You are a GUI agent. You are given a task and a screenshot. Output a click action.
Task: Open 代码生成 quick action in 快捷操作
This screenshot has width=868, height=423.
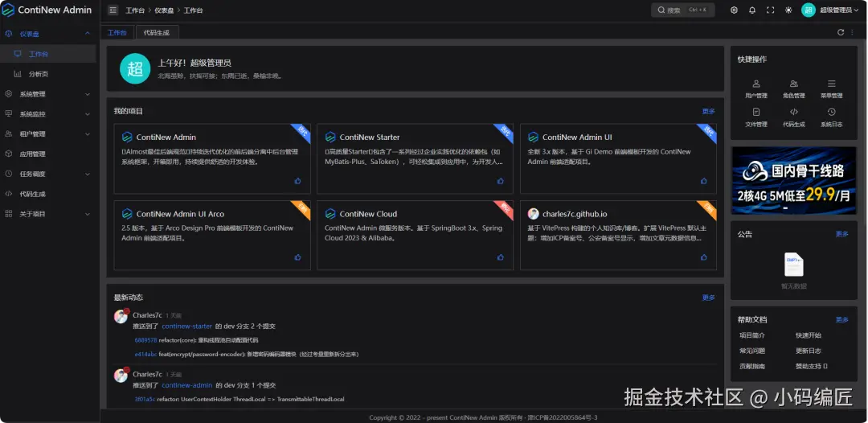pyautogui.click(x=794, y=117)
